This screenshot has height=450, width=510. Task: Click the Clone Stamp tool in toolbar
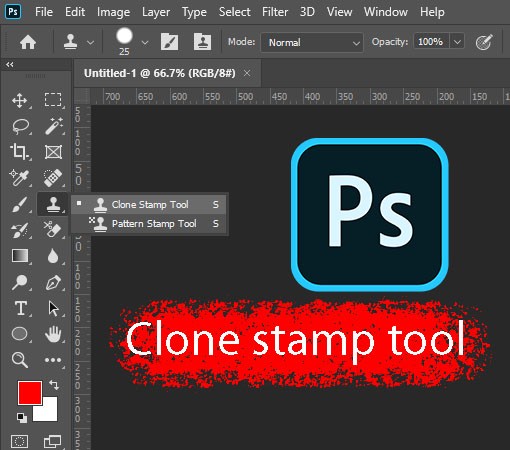click(x=53, y=204)
